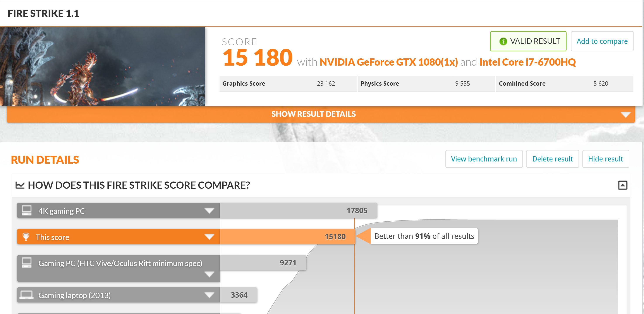Image resolution: width=644 pixels, height=314 pixels.
Task: Open the NVIDIA GeForce GTX 1080(1x) link
Action: 388,62
